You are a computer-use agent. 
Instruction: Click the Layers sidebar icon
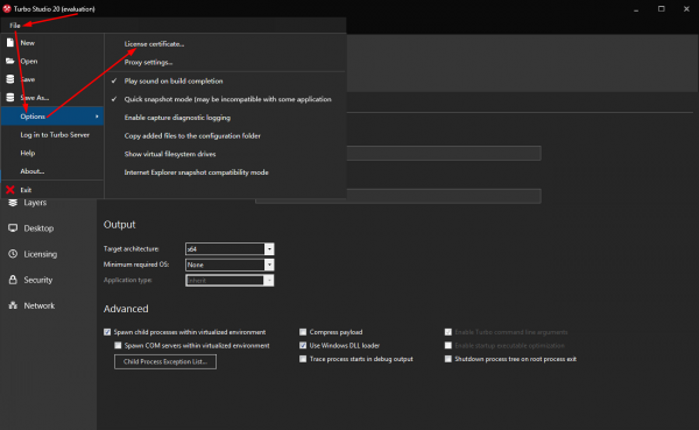(13, 202)
